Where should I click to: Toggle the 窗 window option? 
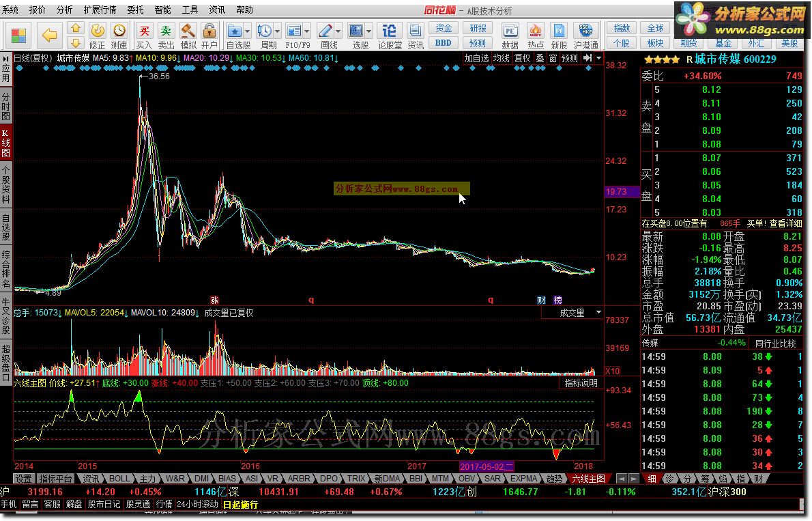(553, 58)
